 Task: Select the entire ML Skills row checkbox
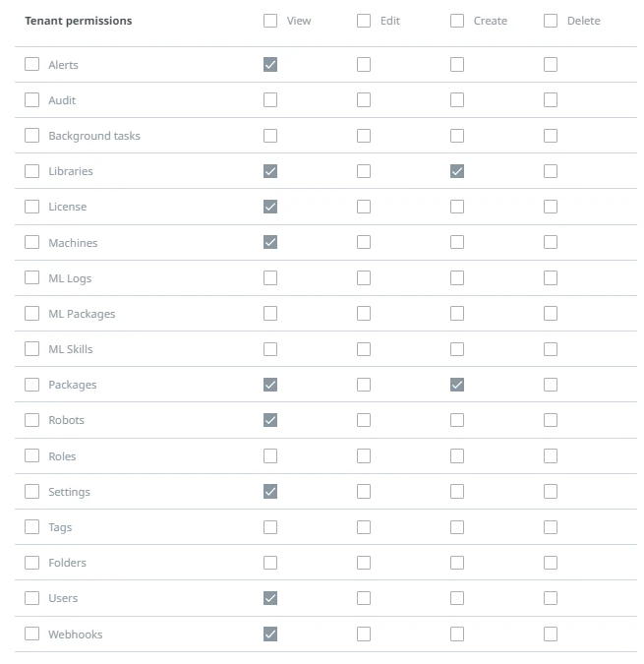[x=31, y=349]
